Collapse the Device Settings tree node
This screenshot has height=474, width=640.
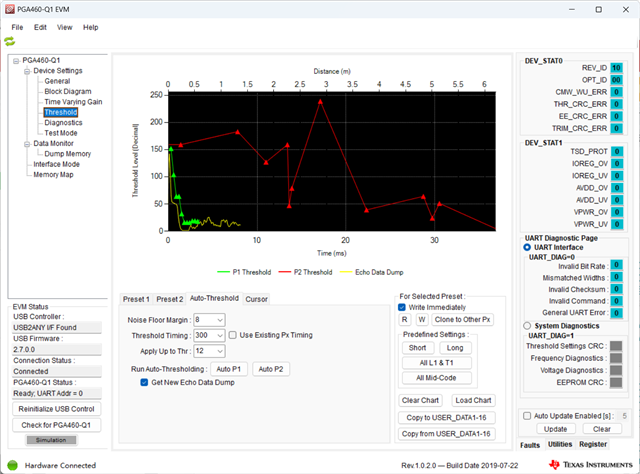tap(27, 71)
